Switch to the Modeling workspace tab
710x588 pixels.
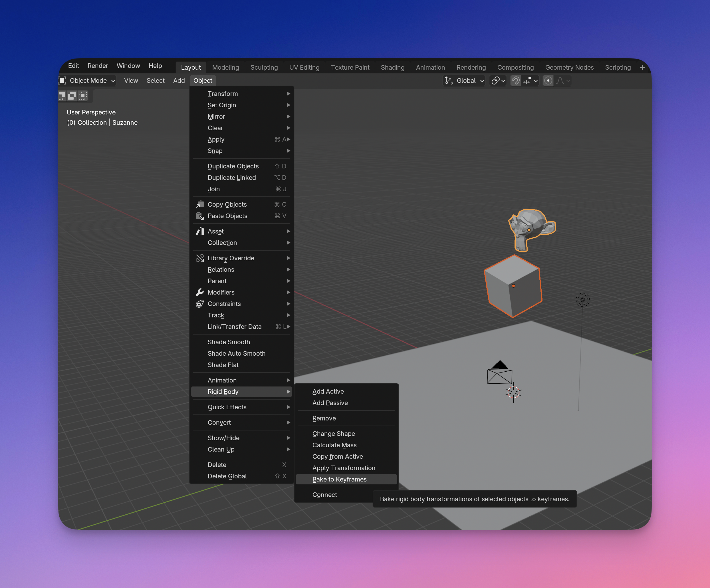coord(225,67)
